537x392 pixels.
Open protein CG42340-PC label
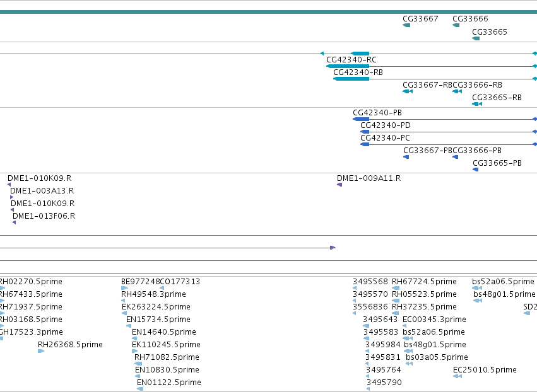tap(385, 138)
